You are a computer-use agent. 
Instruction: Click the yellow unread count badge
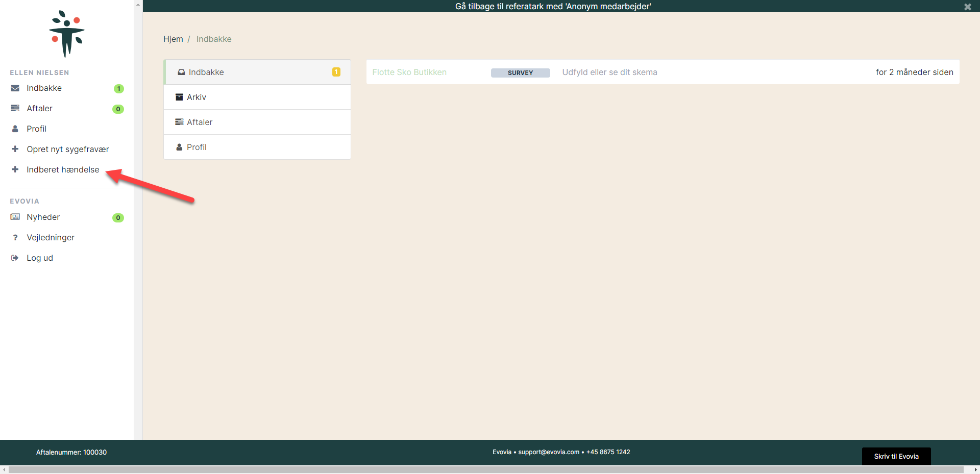click(x=336, y=72)
